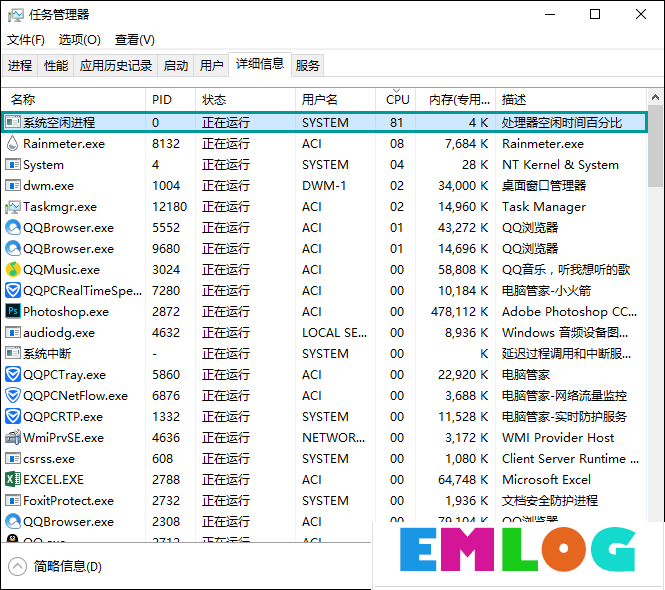The image size is (665, 590).
Task: Switch to the 用户 tab
Action: [x=212, y=66]
